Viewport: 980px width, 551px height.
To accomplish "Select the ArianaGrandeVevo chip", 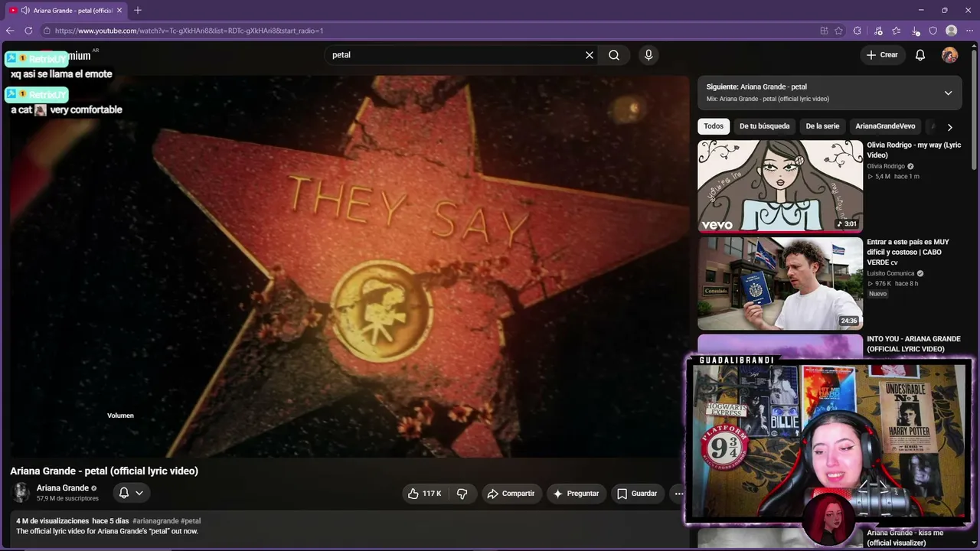I will click(x=885, y=126).
